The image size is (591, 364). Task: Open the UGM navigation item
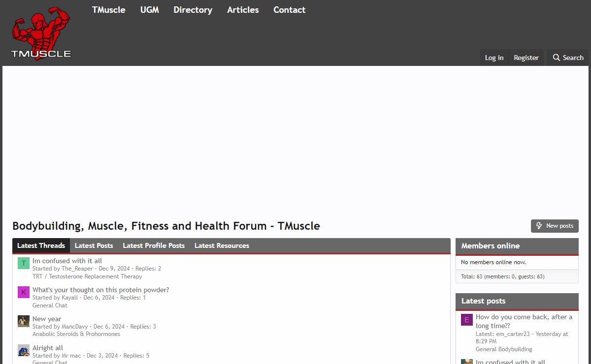[150, 10]
